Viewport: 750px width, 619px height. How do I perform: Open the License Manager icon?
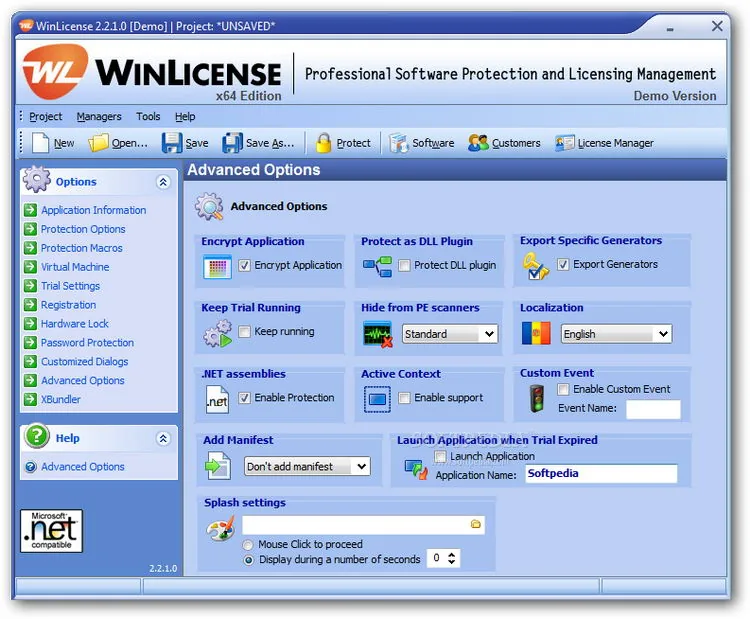564,143
